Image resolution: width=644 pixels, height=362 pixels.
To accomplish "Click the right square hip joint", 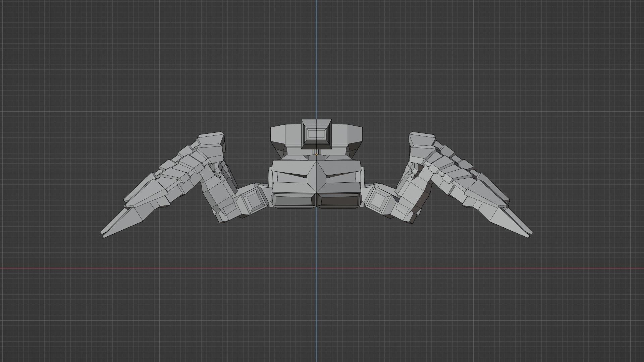I will 379,200.
